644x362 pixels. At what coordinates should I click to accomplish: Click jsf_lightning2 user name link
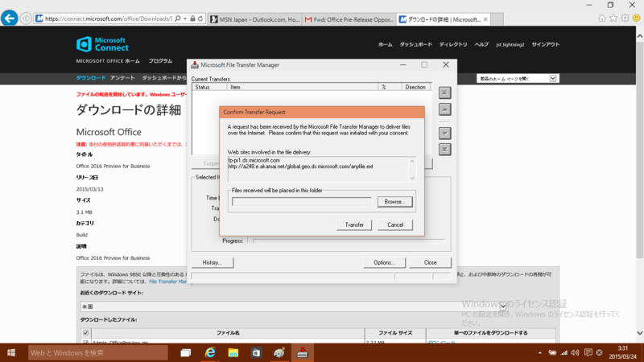pos(510,44)
